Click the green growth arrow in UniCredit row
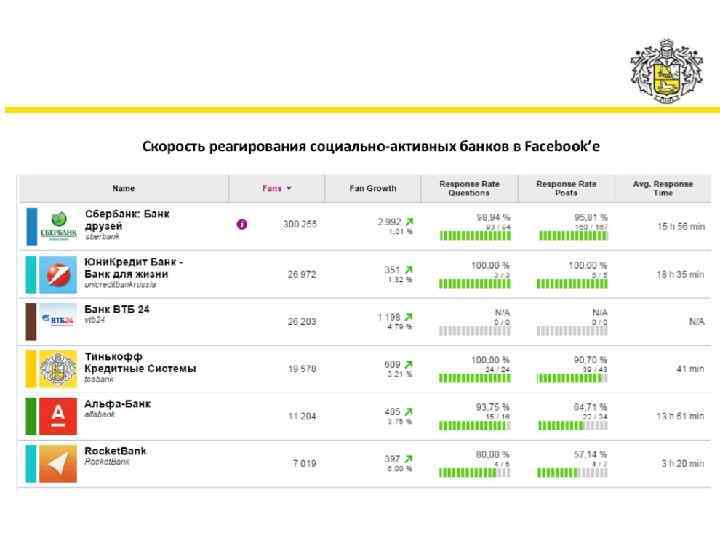 (409, 270)
